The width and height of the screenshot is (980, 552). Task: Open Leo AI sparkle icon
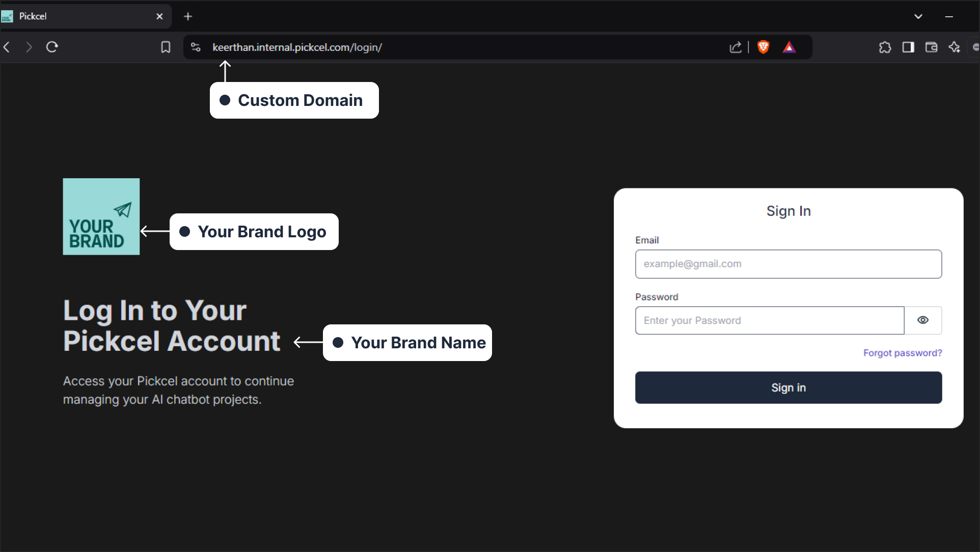(x=954, y=47)
